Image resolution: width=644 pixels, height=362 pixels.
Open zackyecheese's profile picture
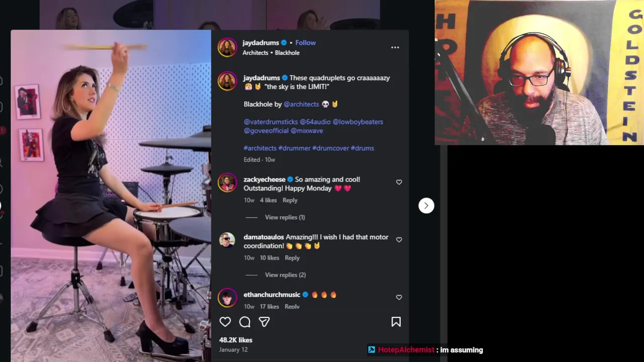coord(227,183)
